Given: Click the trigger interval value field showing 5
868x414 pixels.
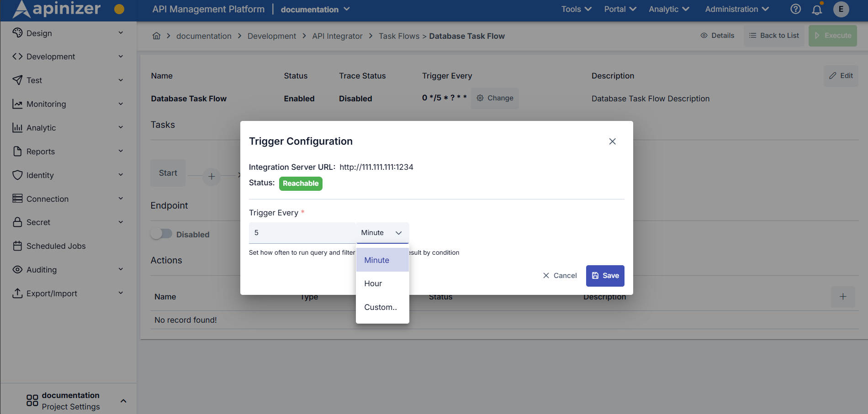Looking at the screenshot, I should 302,232.
